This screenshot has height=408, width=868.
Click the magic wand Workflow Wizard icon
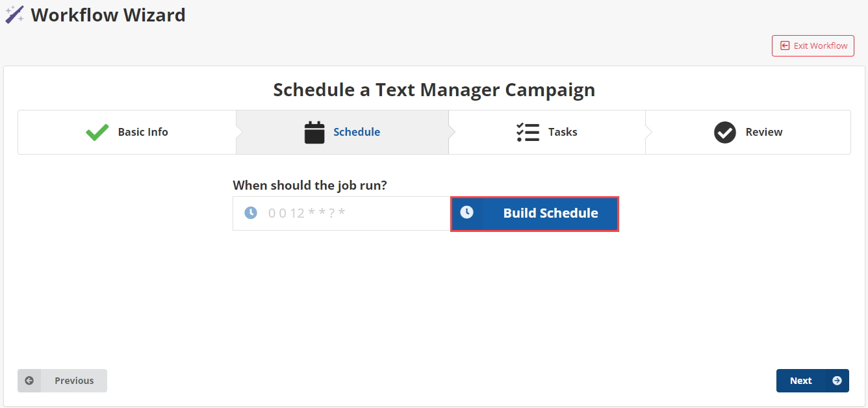[x=14, y=14]
